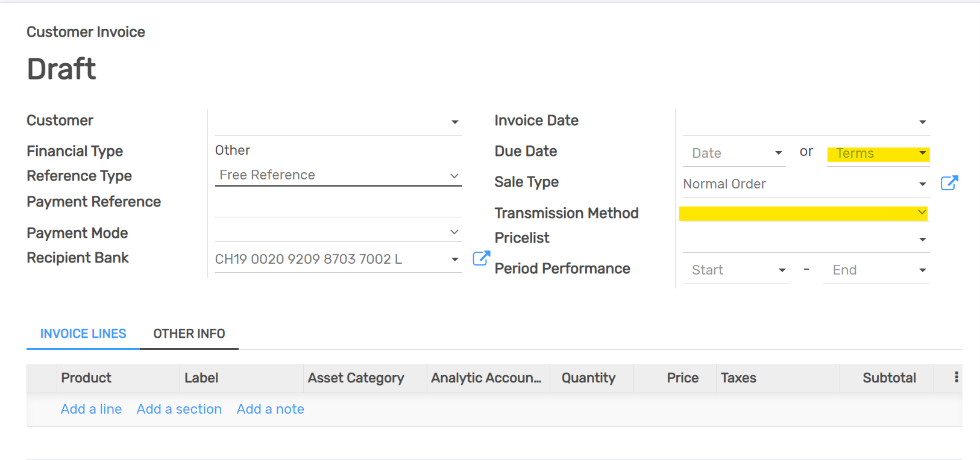Viewport: 980px width, 460px height.
Task: Sort by Quantity column header
Action: click(x=591, y=378)
